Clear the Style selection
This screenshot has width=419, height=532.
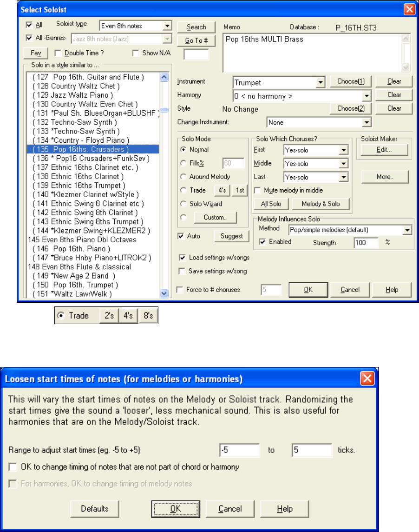point(394,108)
